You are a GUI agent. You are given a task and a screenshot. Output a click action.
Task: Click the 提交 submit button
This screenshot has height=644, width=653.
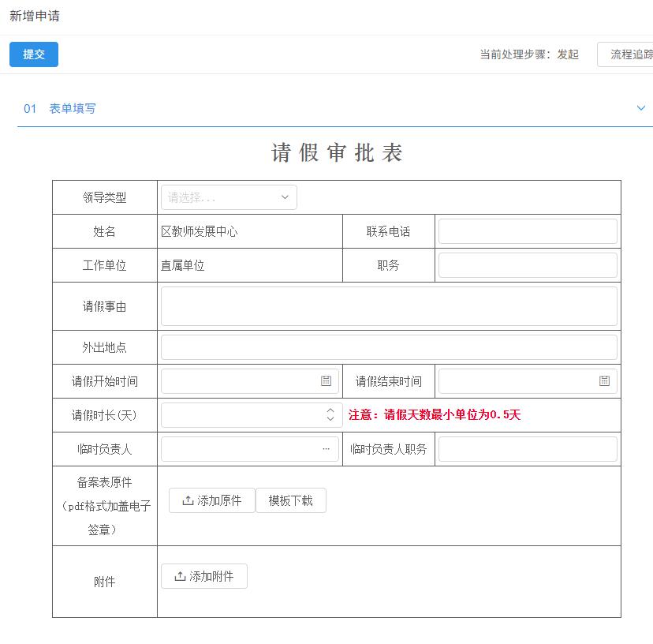click(34, 54)
